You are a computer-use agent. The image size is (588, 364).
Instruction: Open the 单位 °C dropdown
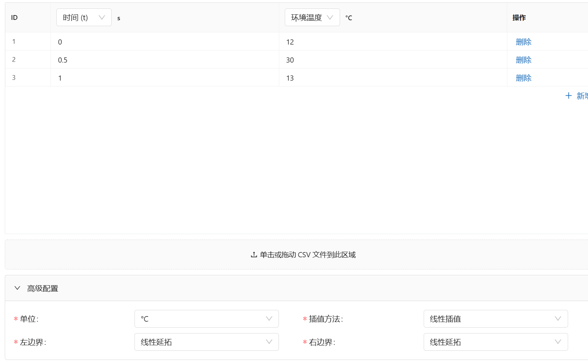point(206,319)
